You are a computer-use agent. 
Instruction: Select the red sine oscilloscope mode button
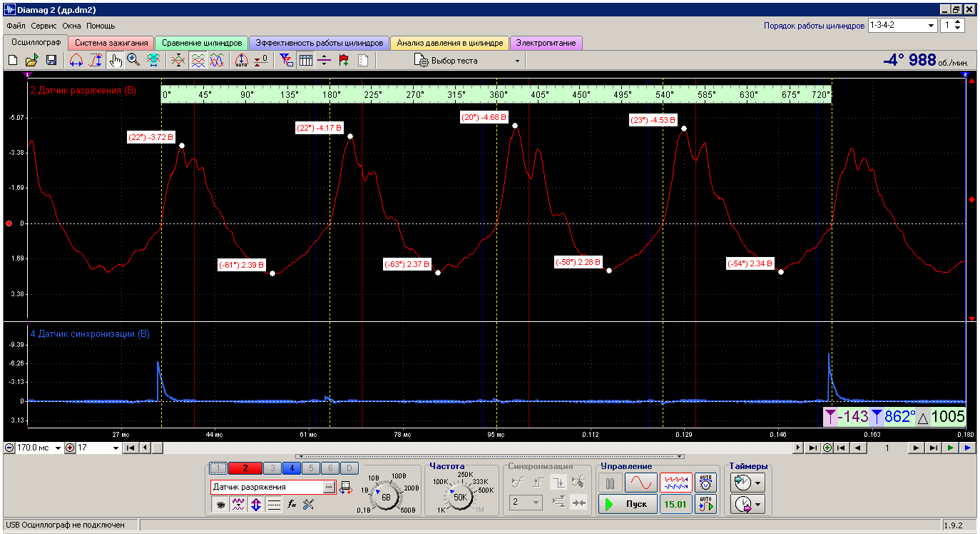640,483
